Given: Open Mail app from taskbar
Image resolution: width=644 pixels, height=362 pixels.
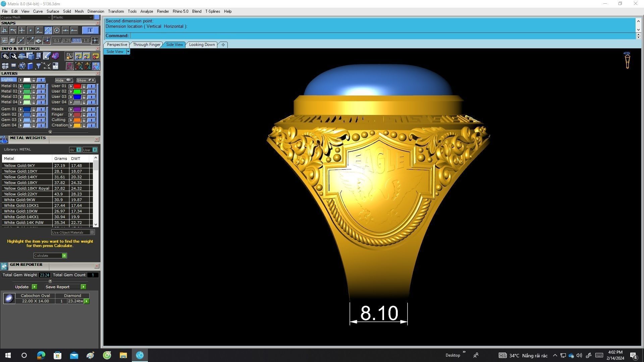Looking at the screenshot, I should (74, 355).
